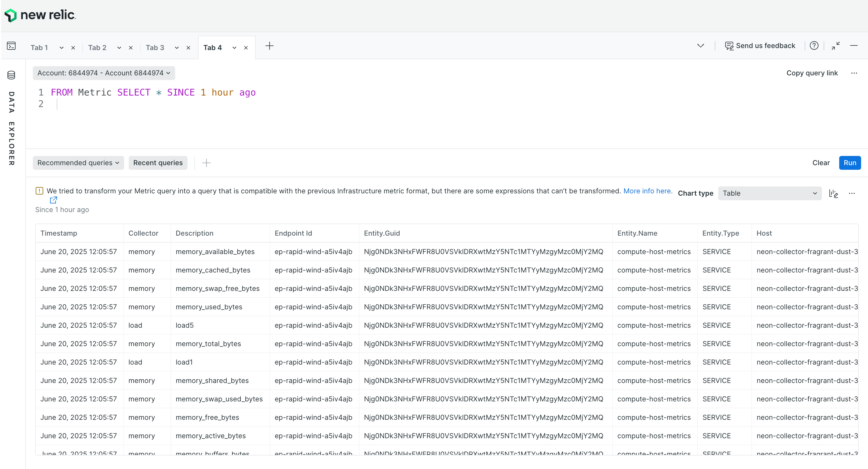This screenshot has width=868, height=469.
Task: Open the Tab 3 chevron dropdown
Action: pos(177,47)
